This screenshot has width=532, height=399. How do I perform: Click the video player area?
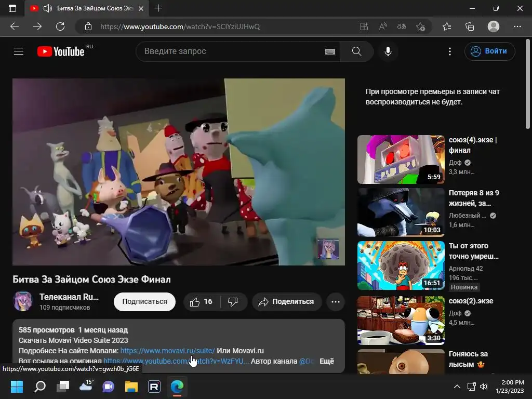179,171
